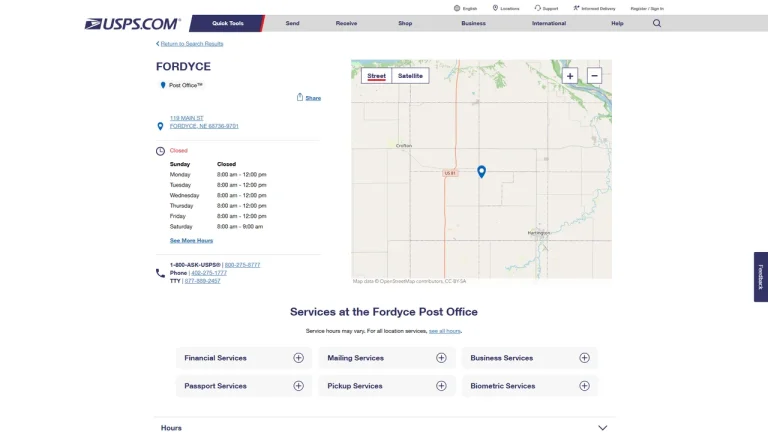Switch map to Satellite view
Image resolution: width=768 pixels, height=432 pixels.
pos(410,76)
